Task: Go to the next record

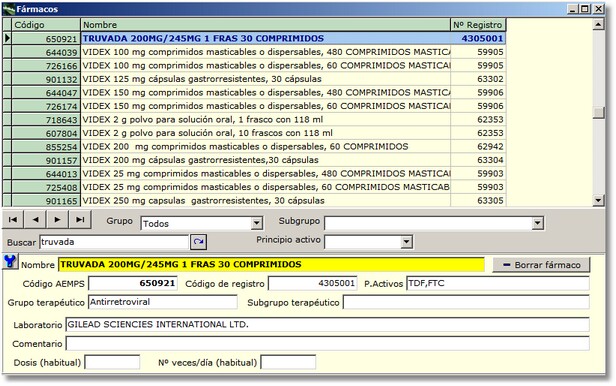Action: 58,220
